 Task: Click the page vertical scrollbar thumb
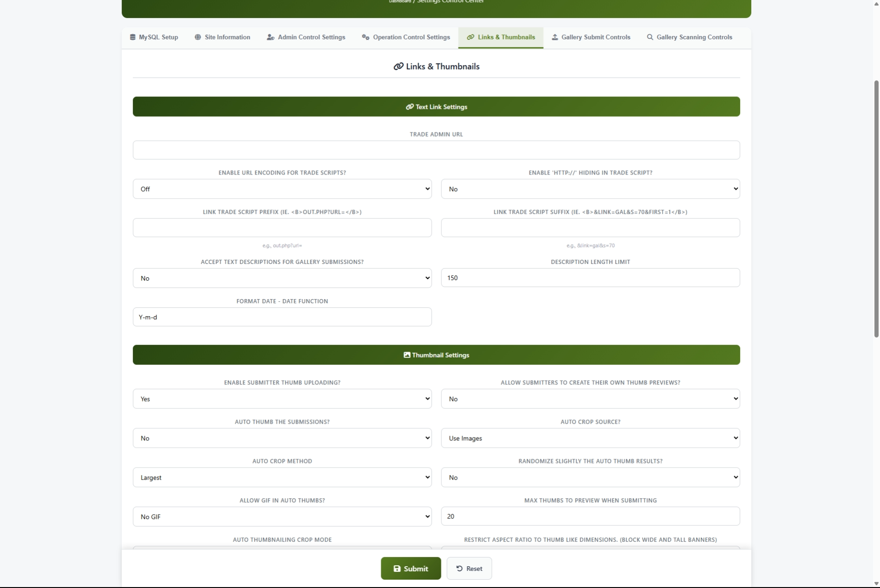pyautogui.click(x=876, y=208)
